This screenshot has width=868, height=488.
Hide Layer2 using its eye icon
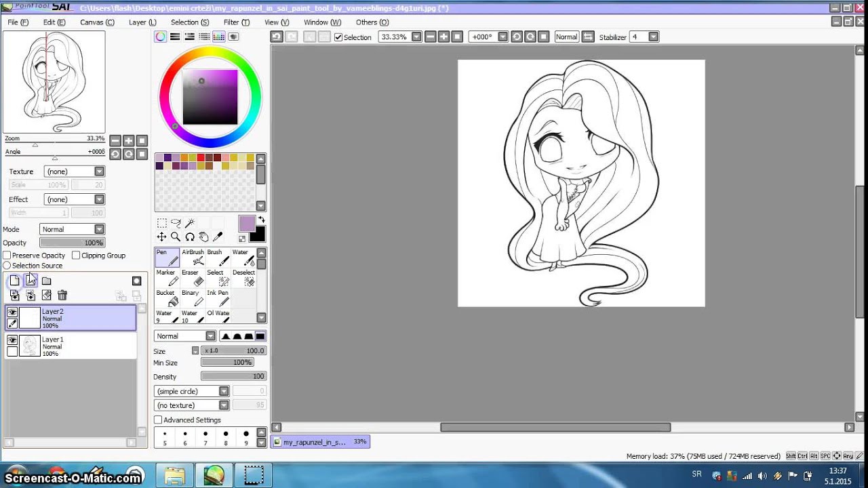12,312
